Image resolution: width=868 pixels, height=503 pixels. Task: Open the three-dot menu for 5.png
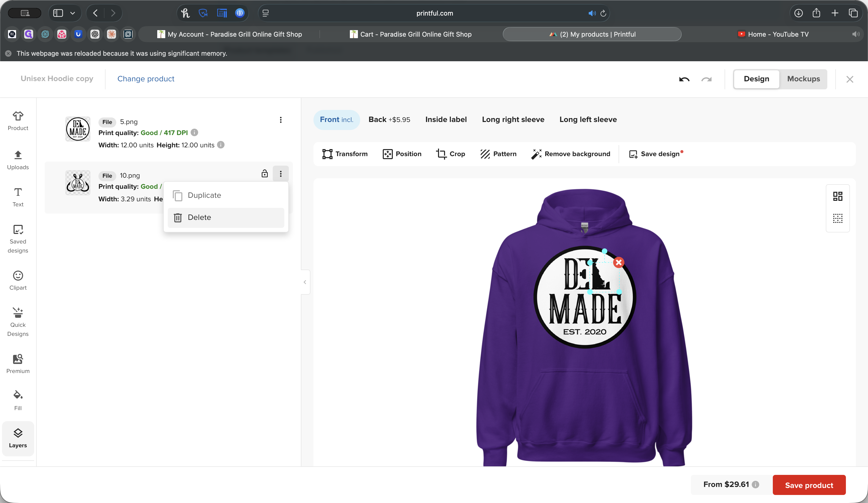coord(281,120)
